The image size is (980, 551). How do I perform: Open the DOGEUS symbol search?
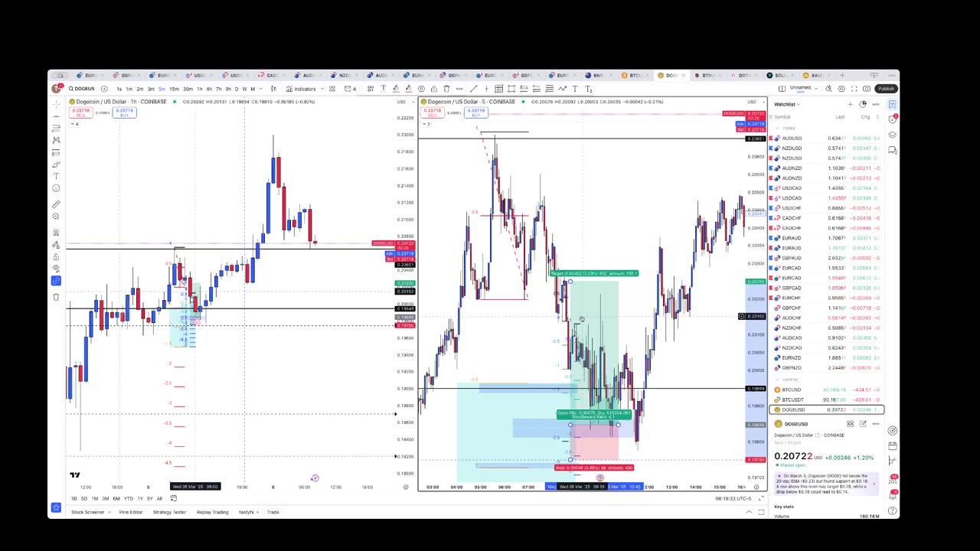coord(82,89)
